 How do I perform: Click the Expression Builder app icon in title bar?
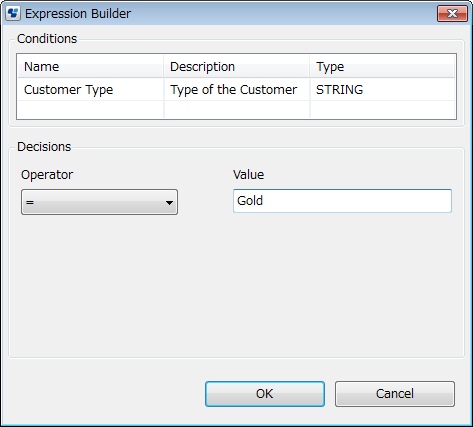[x=13, y=14]
